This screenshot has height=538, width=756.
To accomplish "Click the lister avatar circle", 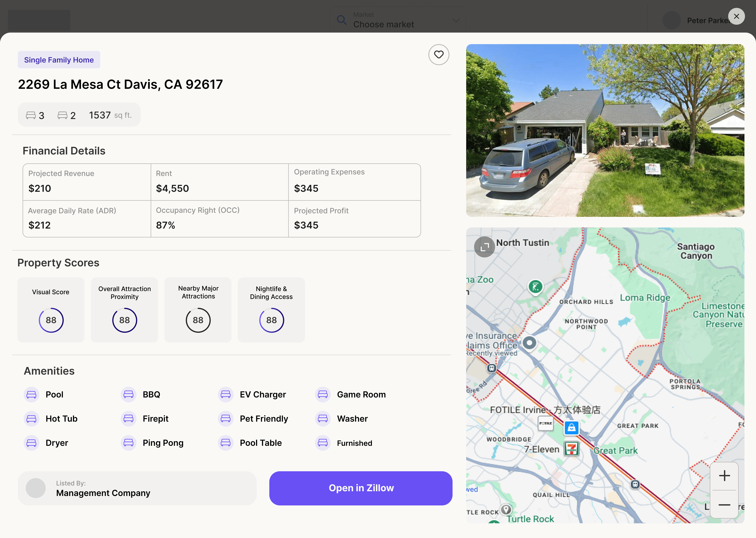I will pos(36,488).
